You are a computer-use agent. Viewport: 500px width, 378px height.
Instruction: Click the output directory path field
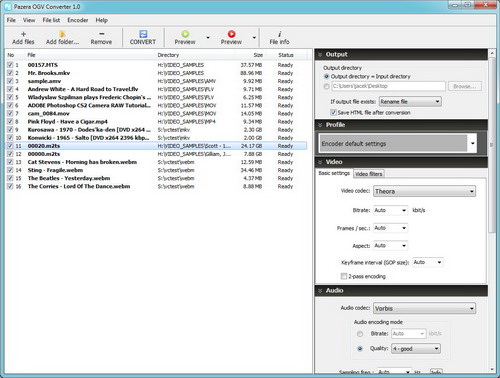pyautogui.click(x=388, y=86)
